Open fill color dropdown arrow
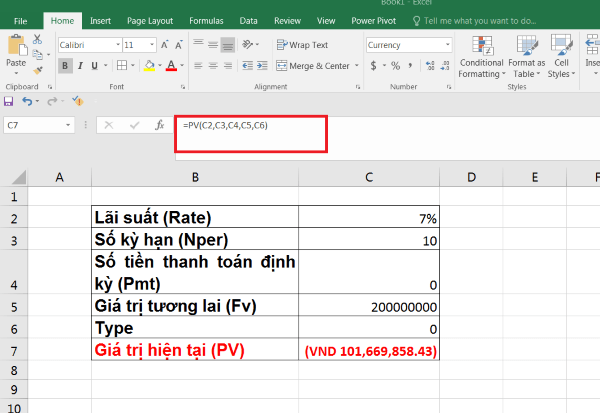 click(x=160, y=65)
